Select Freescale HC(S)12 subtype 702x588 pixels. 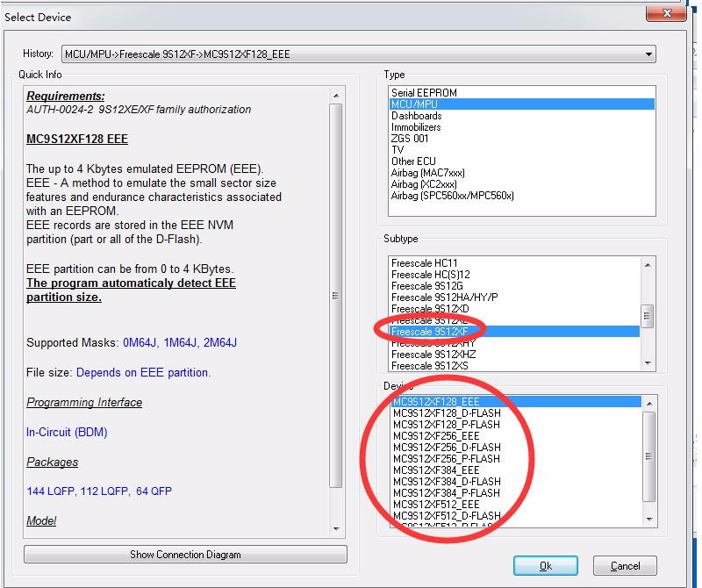point(515,275)
